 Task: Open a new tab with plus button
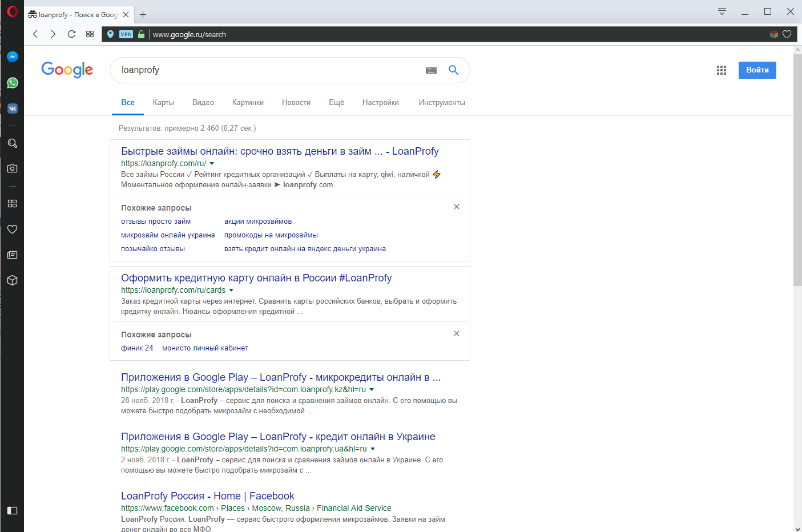pyautogui.click(x=143, y=15)
